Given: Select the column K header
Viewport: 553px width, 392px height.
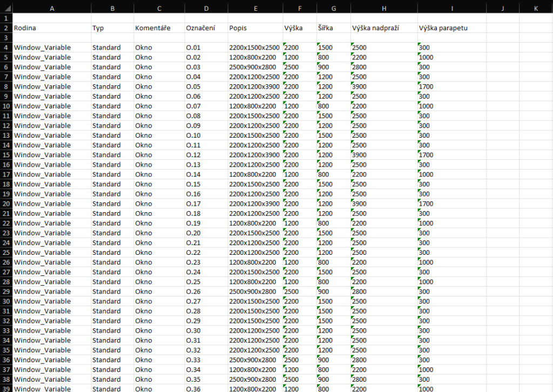Looking at the screenshot, I should [536, 9].
